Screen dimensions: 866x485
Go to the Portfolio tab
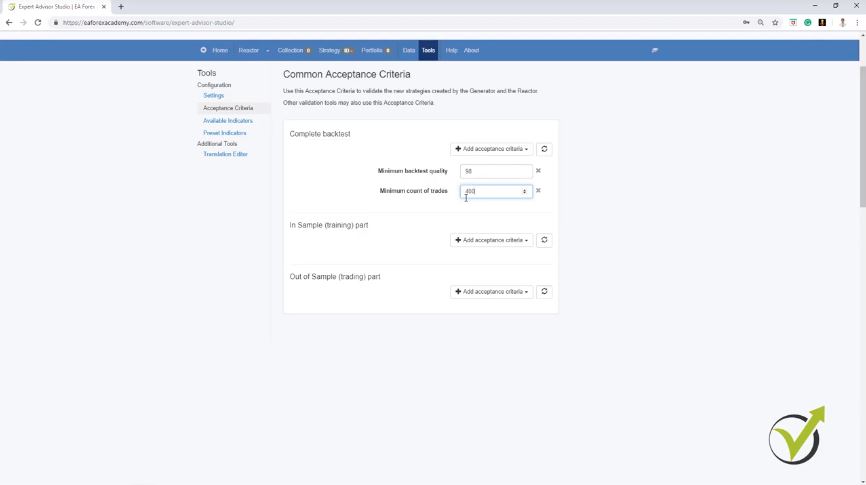[x=375, y=50]
